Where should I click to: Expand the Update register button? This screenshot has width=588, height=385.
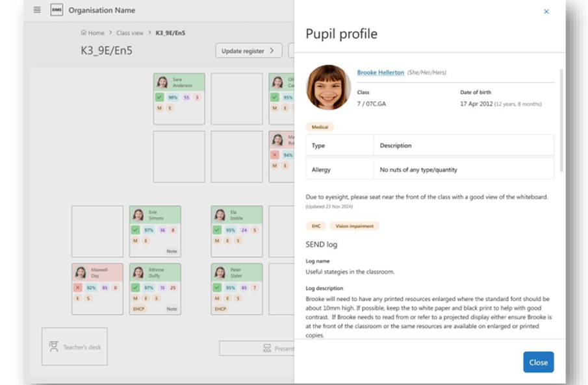(x=249, y=51)
